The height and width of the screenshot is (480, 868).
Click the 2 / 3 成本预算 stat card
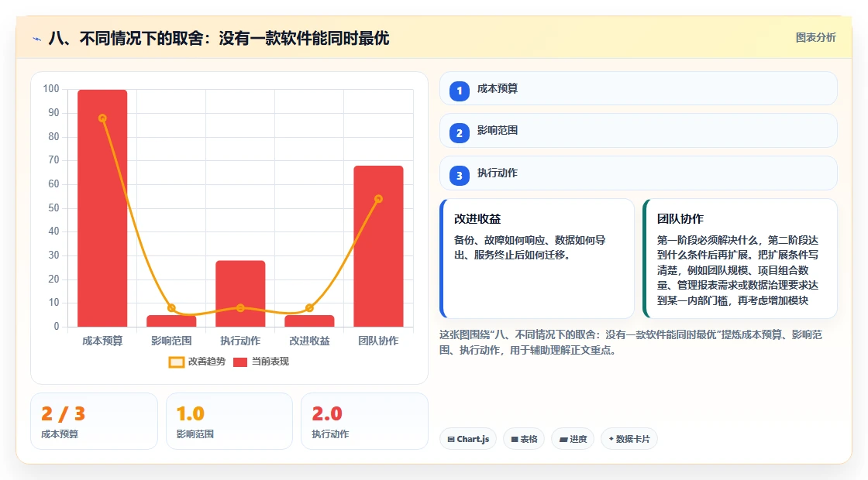(94, 421)
